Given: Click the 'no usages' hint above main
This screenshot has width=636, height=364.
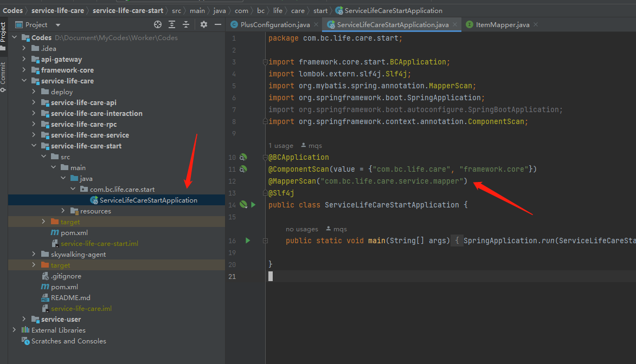Looking at the screenshot, I should point(302,229).
